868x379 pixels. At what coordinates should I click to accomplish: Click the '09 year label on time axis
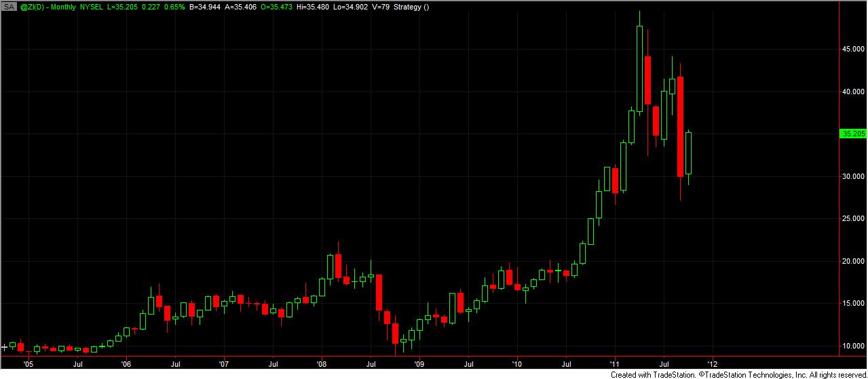pyautogui.click(x=419, y=363)
